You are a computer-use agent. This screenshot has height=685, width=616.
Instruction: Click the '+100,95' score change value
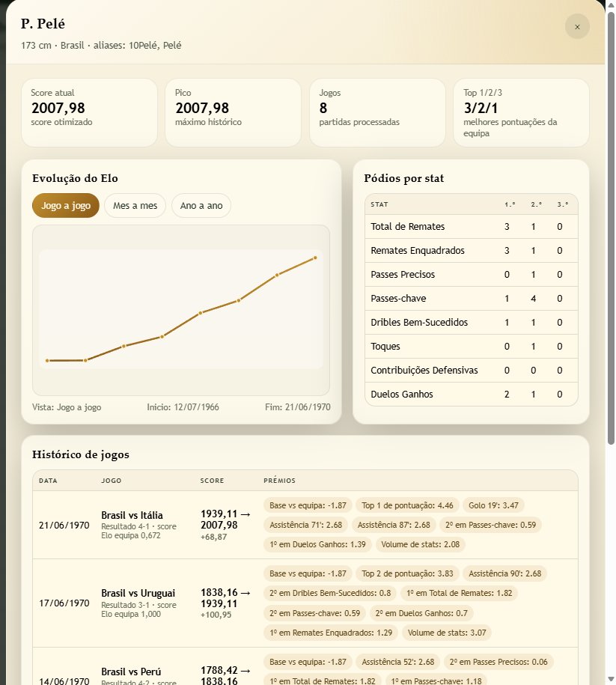(x=216, y=615)
